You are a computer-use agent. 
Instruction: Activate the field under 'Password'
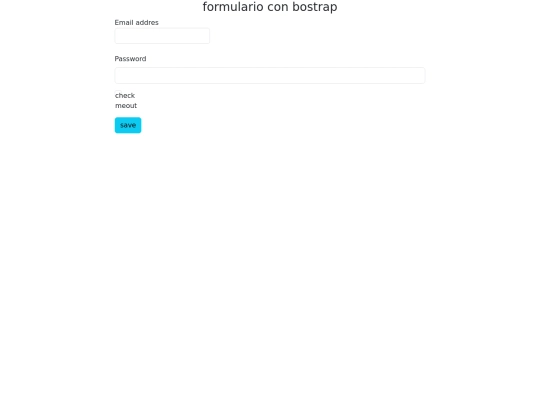point(270,75)
